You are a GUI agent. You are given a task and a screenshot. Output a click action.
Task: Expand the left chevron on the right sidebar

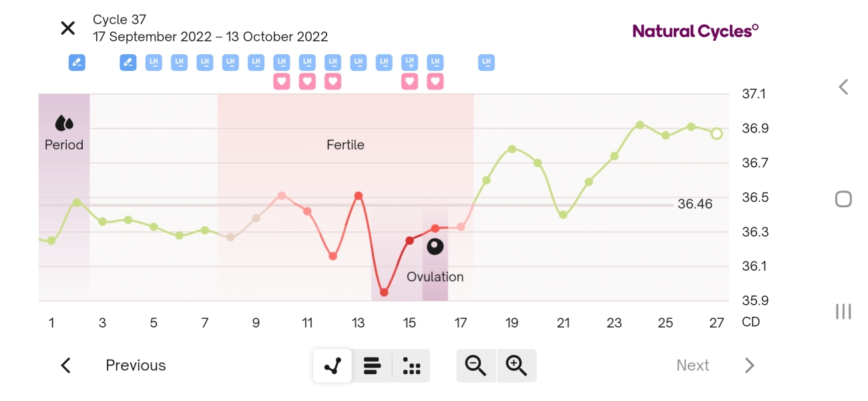click(x=843, y=86)
